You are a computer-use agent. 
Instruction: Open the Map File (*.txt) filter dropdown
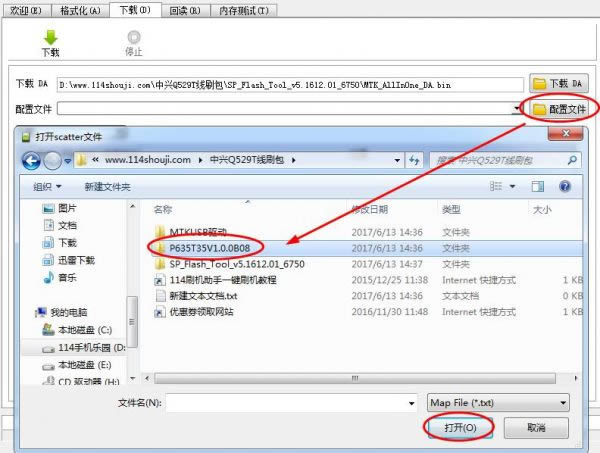click(498, 403)
